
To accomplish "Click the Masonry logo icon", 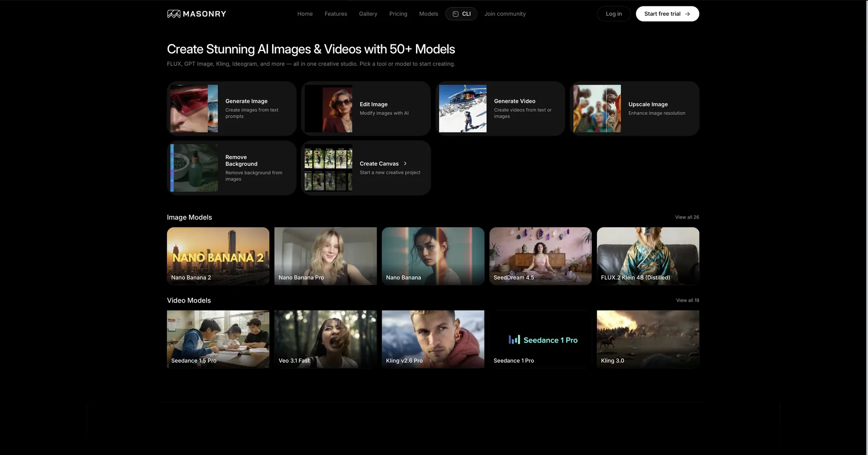I will 174,14.
